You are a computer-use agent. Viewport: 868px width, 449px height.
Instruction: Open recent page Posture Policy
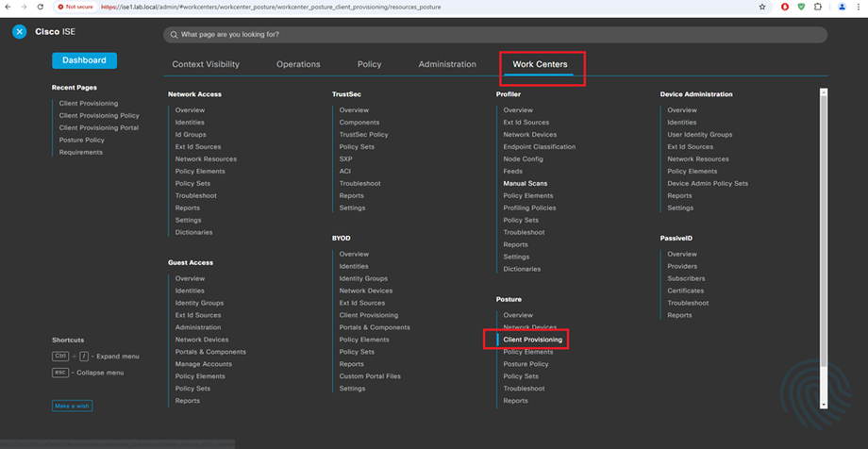click(x=81, y=140)
